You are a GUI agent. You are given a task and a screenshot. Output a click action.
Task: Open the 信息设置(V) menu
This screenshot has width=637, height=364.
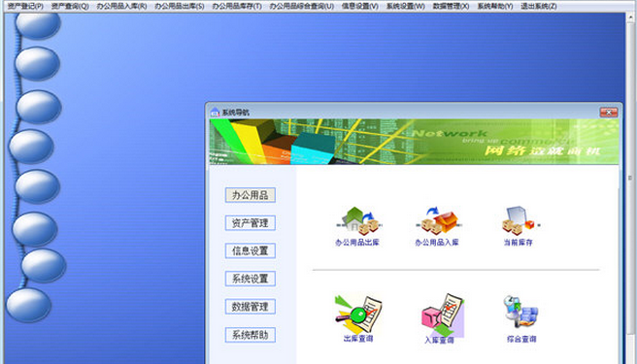tap(360, 6)
